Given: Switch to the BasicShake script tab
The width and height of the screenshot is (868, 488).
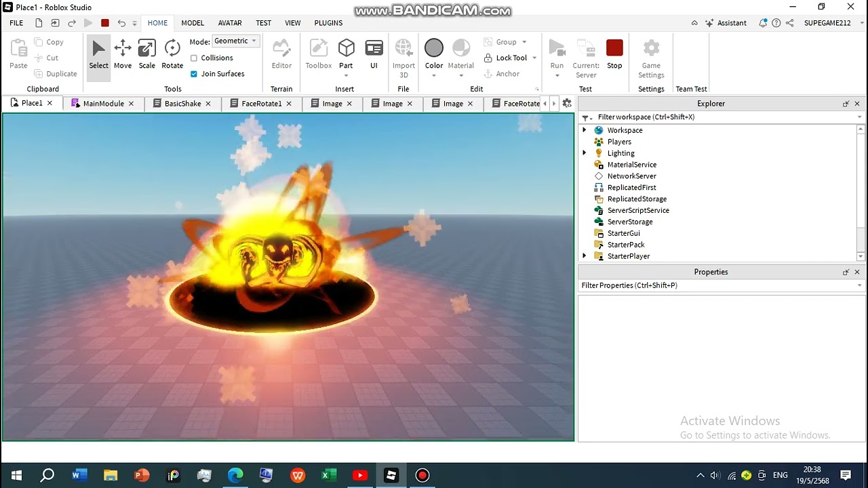Looking at the screenshot, I should pos(182,104).
